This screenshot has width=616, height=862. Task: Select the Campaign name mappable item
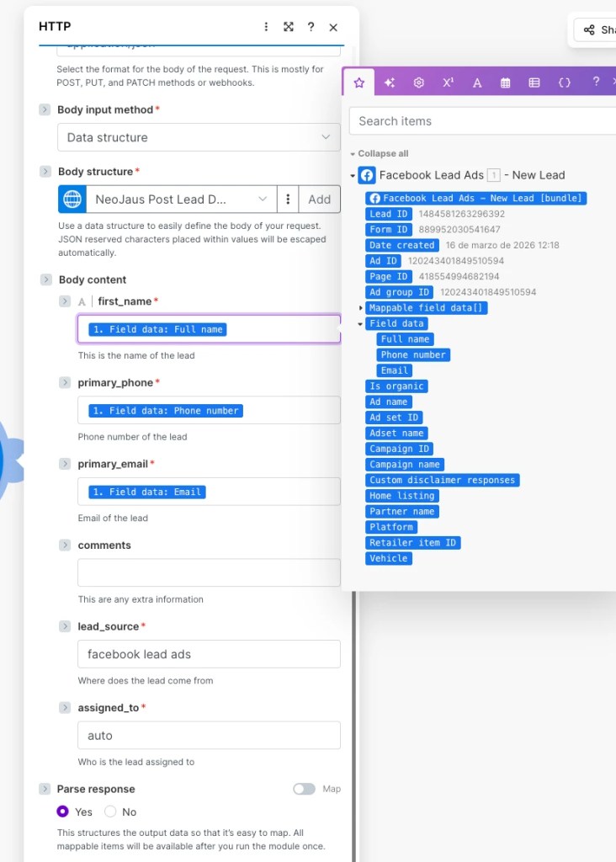point(405,465)
